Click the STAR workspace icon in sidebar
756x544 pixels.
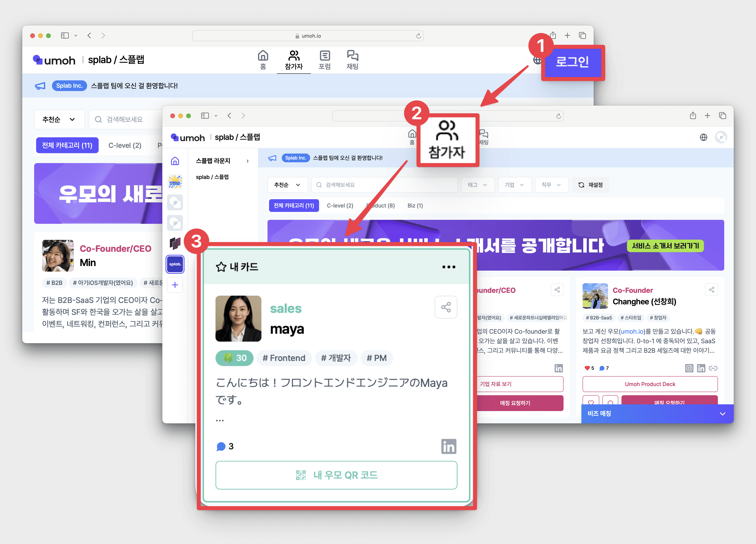pos(175,182)
